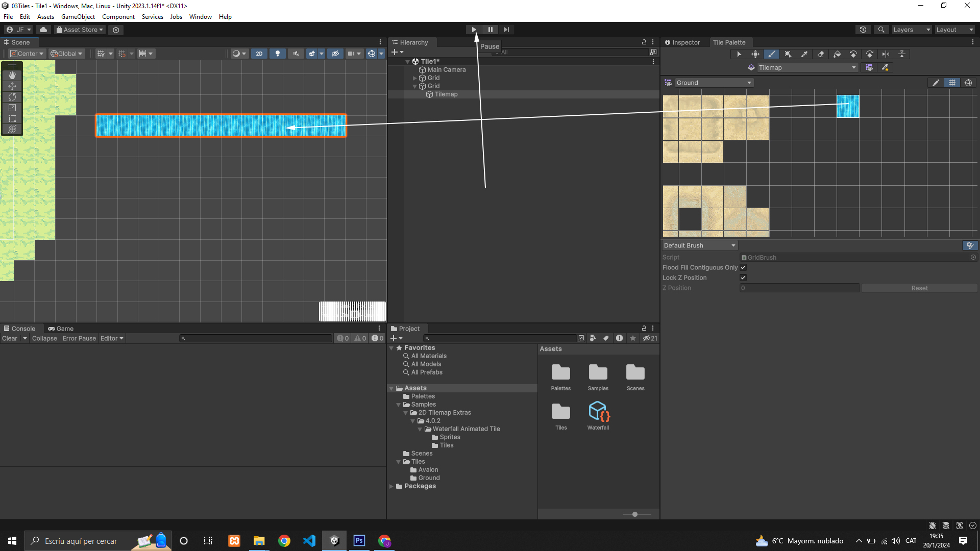Open the Unity search magnifier icon

coord(881,30)
